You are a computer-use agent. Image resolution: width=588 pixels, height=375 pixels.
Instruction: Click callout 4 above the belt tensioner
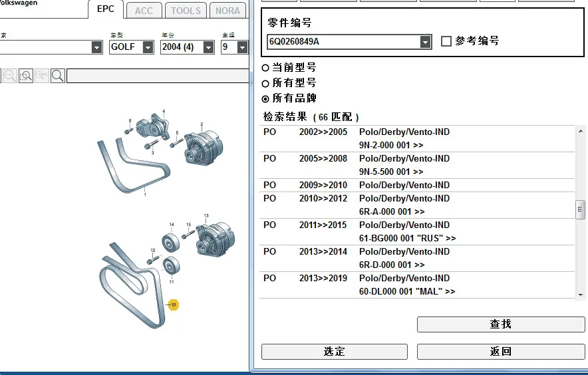pyautogui.click(x=164, y=112)
